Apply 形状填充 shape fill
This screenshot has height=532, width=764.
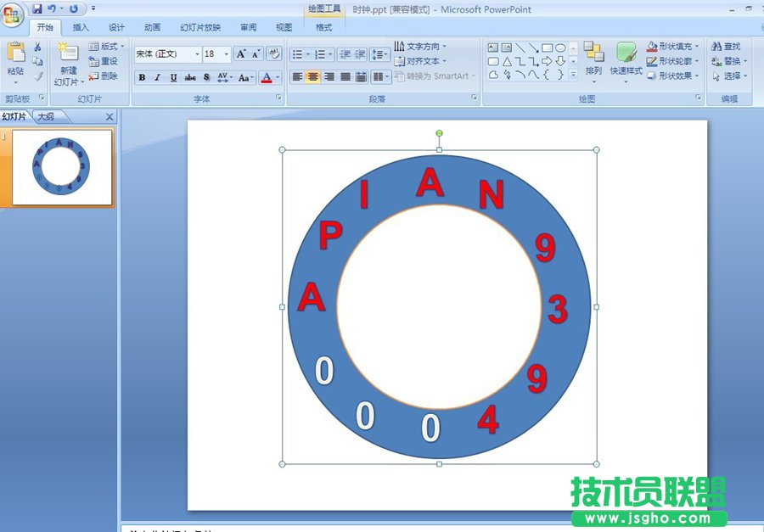pos(673,48)
